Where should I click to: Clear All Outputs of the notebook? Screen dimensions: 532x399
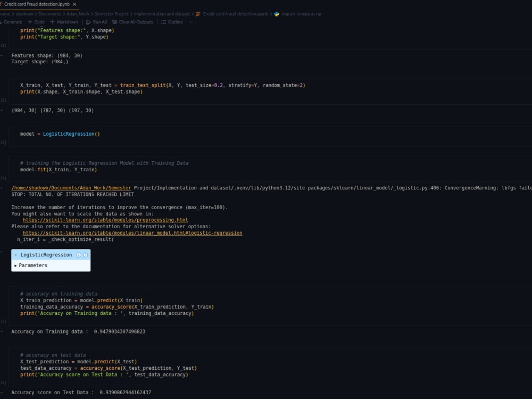pos(132,22)
